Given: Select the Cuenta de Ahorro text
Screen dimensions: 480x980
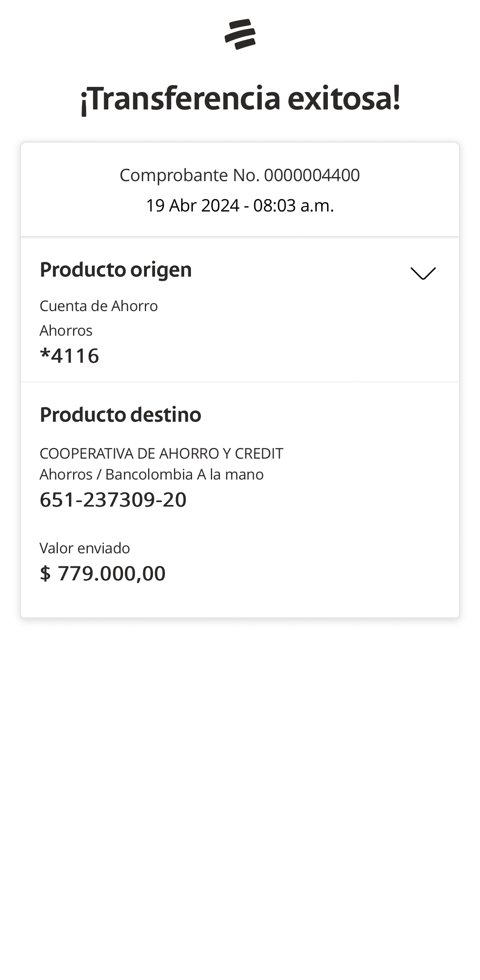Looking at the screenshot, I should coord(98,306).
